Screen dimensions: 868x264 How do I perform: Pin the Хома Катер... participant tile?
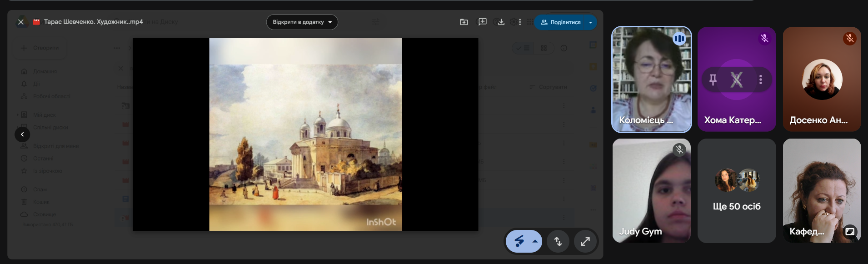tap(713, 80)
